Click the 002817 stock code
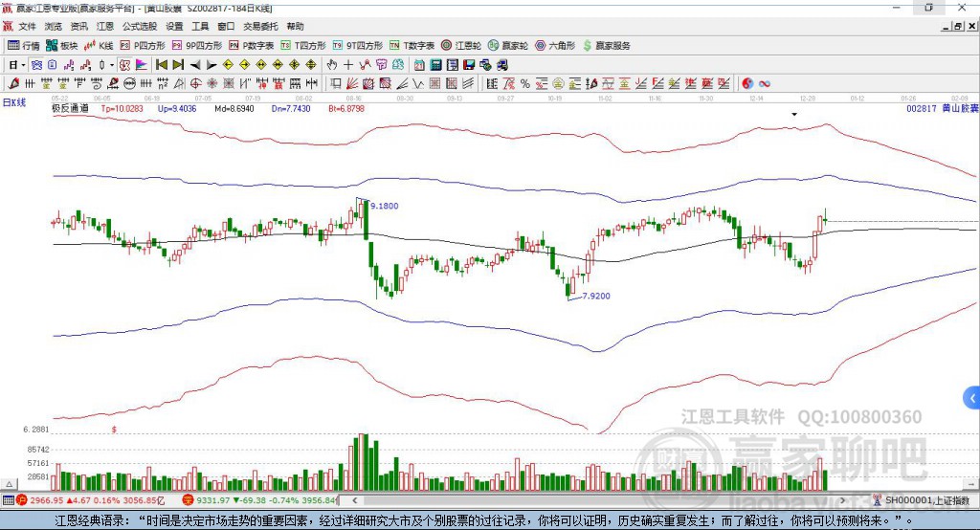The height and width of the screenshot is (530, 980). [922, 108]
